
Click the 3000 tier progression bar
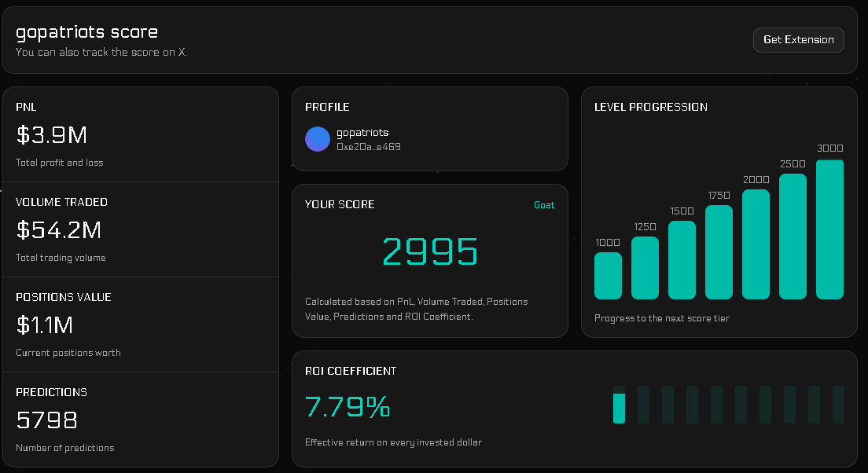(829, 228)
